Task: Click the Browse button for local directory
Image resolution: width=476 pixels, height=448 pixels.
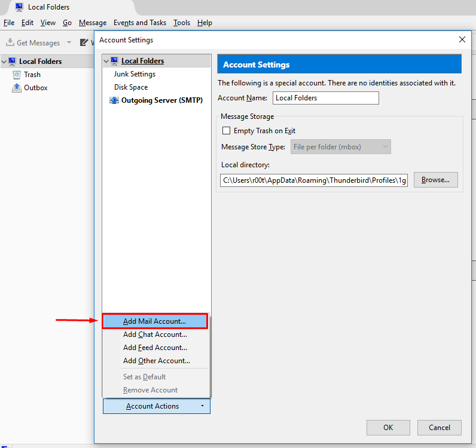Action: pyautogui.click(x=435, y=180)
